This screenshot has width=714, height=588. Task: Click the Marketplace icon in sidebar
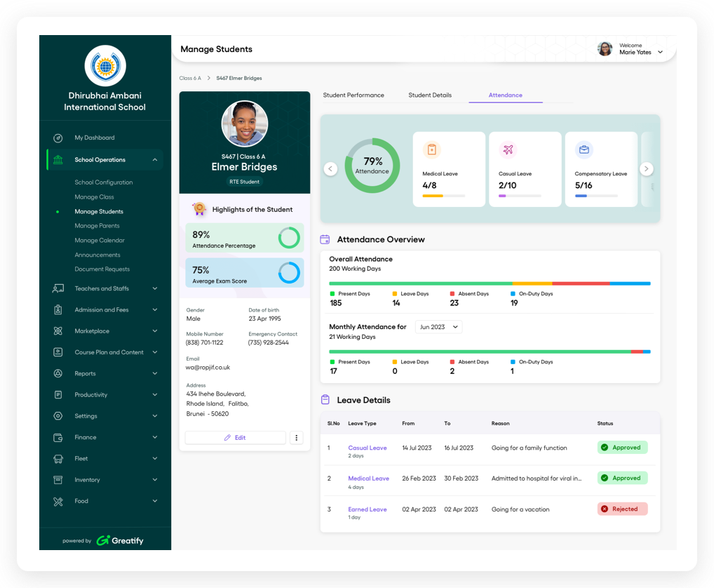pos(58,331)
